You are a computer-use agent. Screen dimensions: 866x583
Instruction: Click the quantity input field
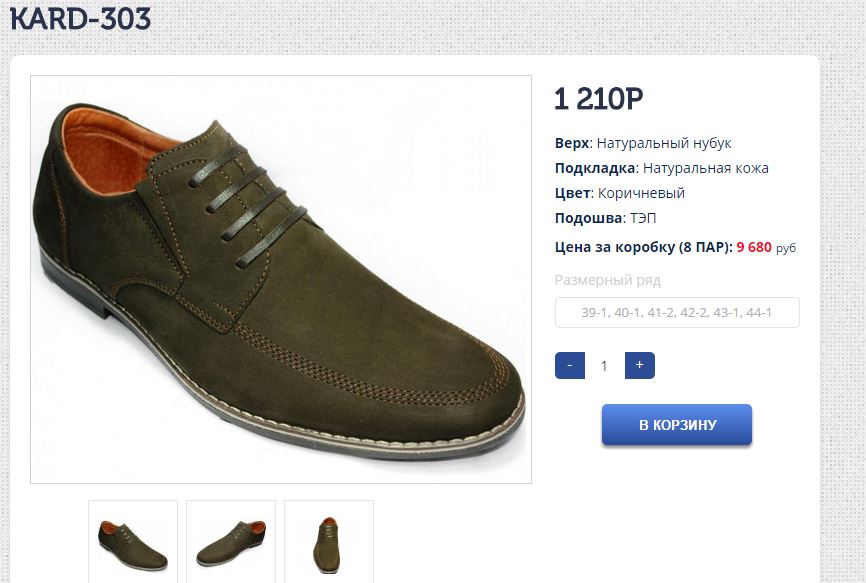(x=604, y=366)
